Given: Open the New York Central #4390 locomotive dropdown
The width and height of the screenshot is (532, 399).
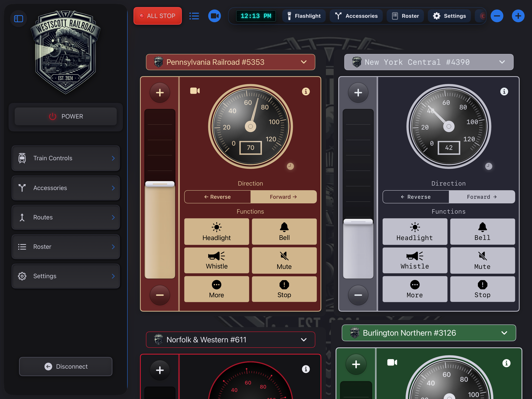Looking at the screenshot, I should coord(429,62).
